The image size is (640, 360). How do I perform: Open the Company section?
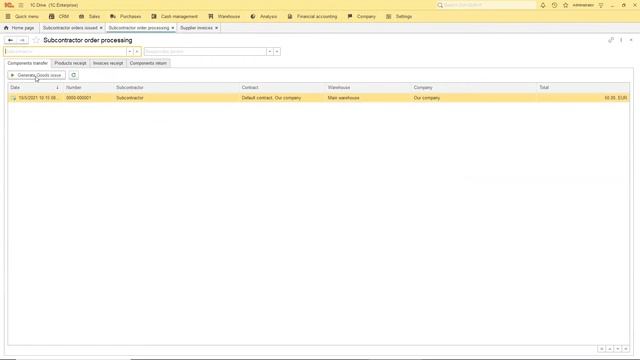coord(362,16)
